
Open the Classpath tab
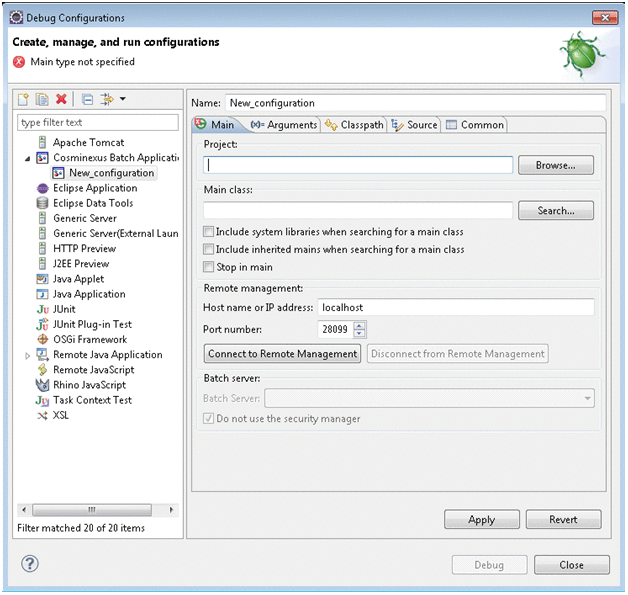pos(354,125)
